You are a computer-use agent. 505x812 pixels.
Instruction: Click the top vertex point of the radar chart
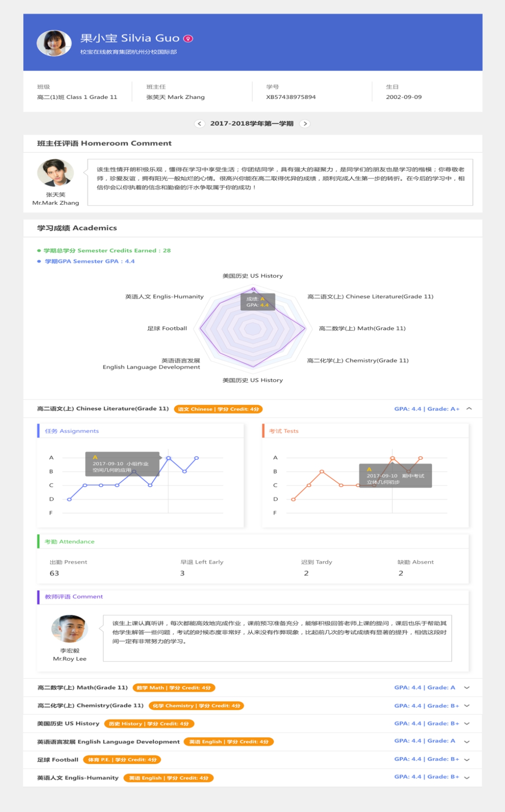point(253,289)
